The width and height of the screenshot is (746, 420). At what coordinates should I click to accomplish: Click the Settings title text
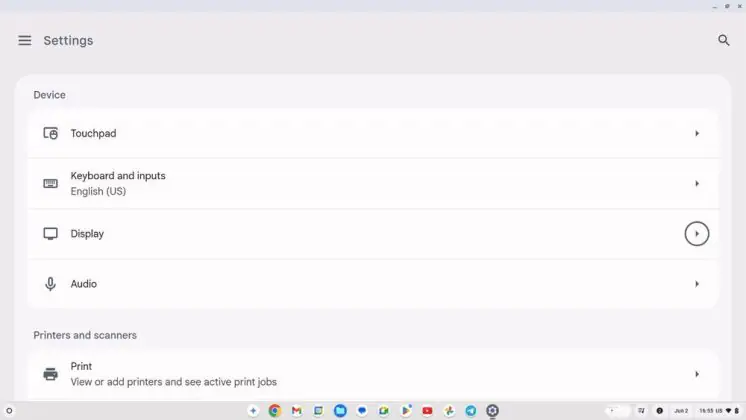coord(69,40)
